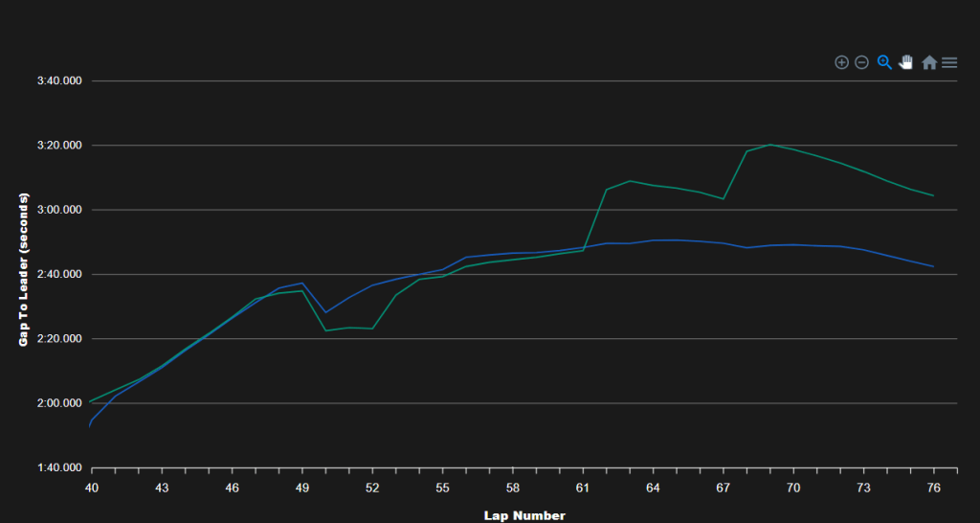
Task: Click the zoom in plus icon
Action: 842,62
